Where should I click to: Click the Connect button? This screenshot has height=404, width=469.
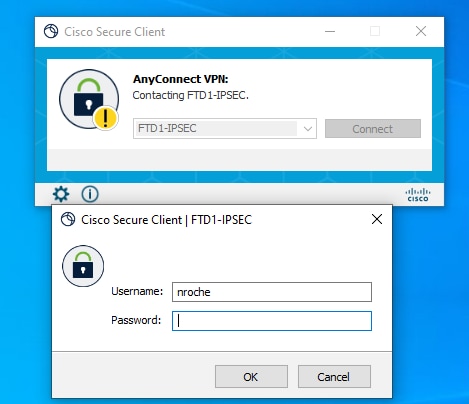point(373,129)
